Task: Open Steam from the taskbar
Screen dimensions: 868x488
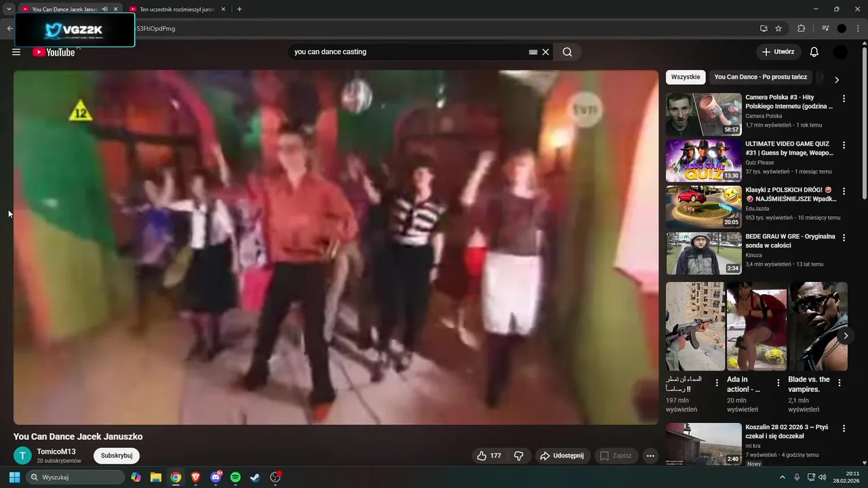Action: [x=255, y=477]
